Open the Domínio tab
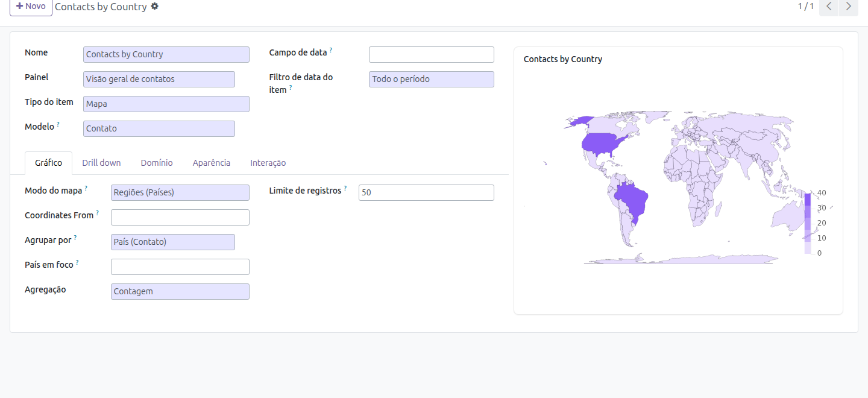Viewport: 868px width, 398px height. click(157, 163)
